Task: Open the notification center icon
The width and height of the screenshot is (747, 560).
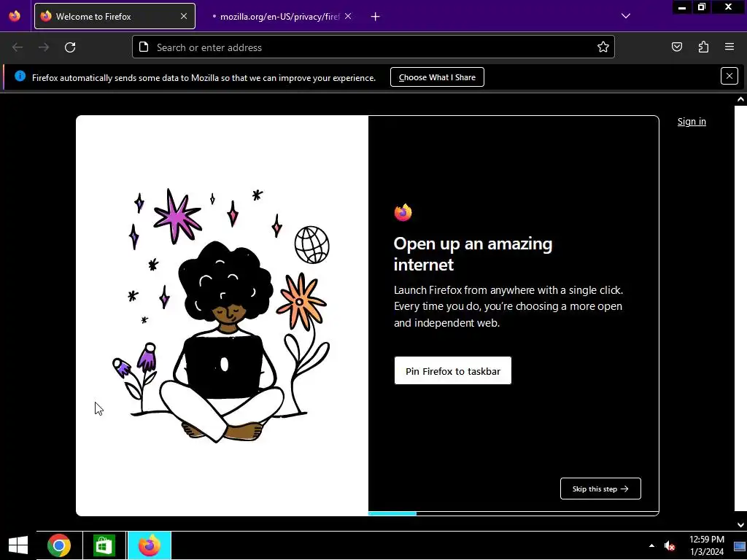Action: (740, 545)
